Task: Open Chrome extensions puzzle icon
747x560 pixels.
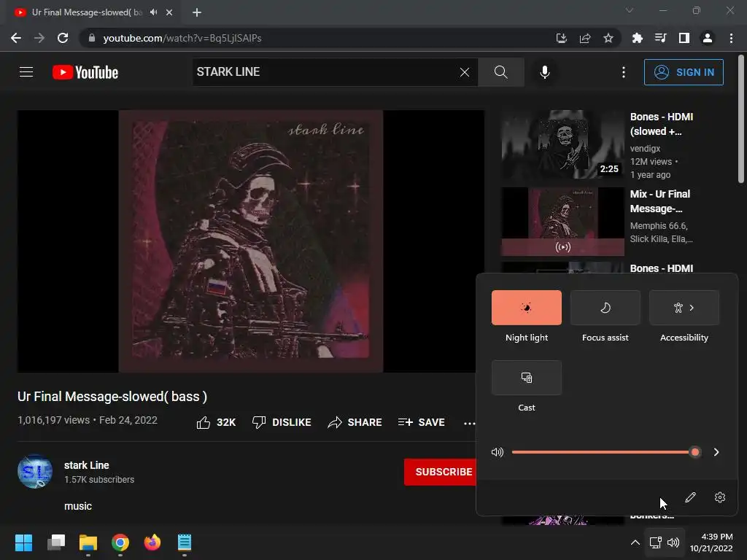Action: (x=637, y=38)
